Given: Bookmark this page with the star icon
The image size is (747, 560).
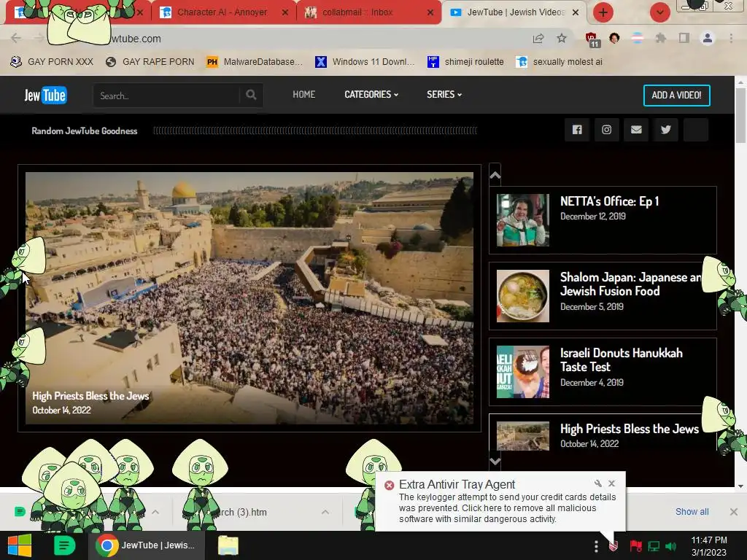Looking at the screenshot, I should pyautogui.click(x=562, y=39).
